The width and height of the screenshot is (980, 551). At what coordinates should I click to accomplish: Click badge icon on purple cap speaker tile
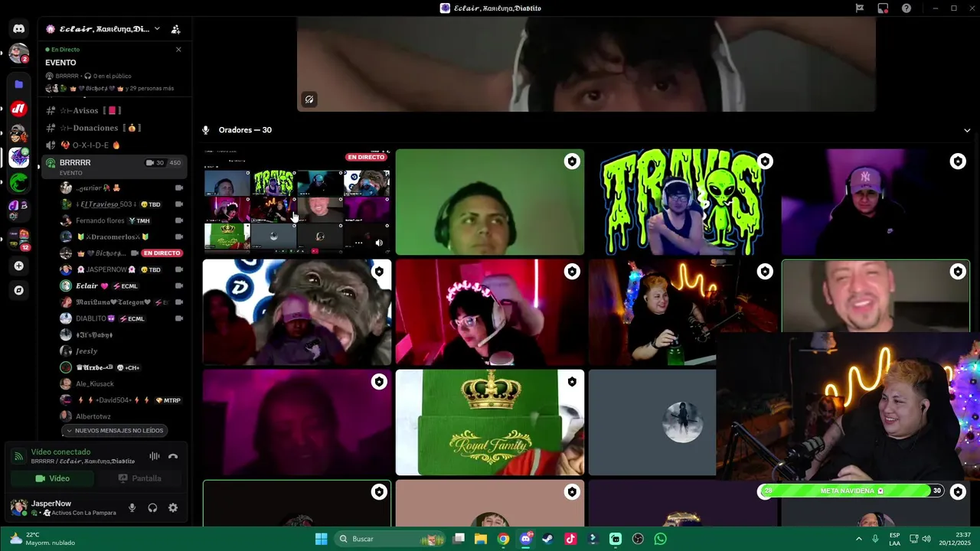click(x=958, y=161)
